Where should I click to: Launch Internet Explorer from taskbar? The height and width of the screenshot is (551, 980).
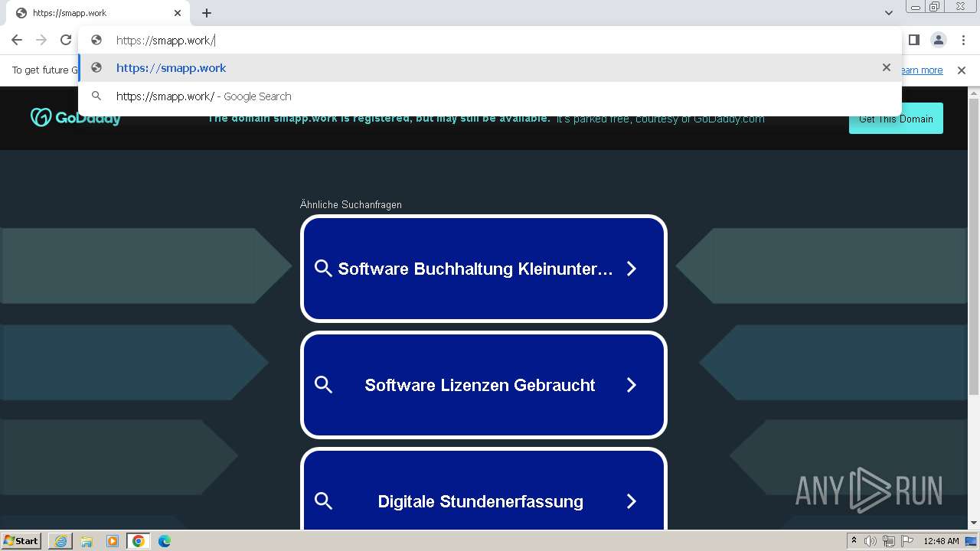pyautogui.click(x=60, y=541)
